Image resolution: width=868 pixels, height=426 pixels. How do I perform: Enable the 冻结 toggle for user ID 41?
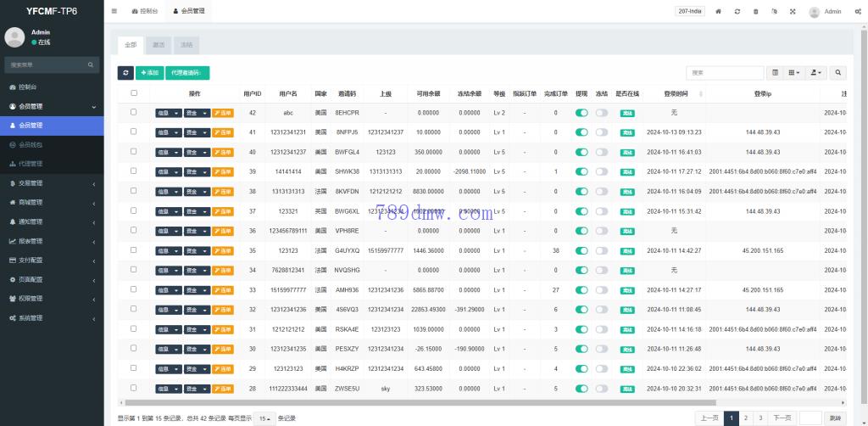pos(602,132)
